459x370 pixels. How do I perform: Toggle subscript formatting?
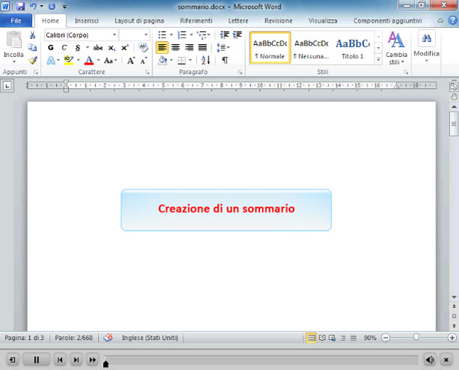[112, 48]
